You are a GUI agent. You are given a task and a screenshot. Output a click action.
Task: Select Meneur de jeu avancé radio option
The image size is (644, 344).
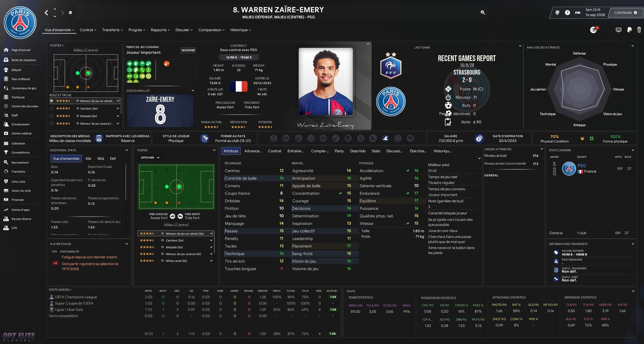[x=52, y=123]
